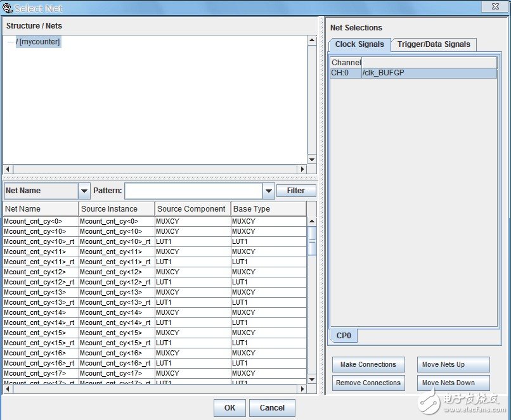Click the Move Nets Up button
This screenshot has width=511, height=420.
(453, 364)
